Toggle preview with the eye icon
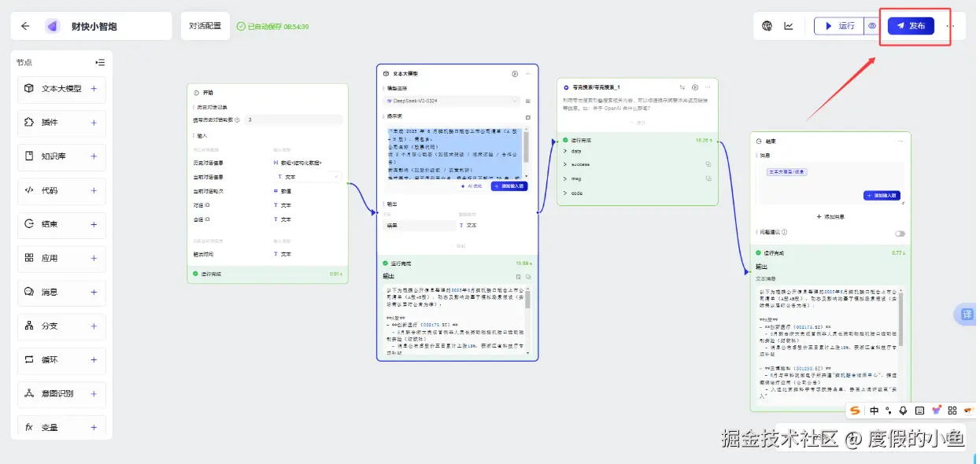Image resolution: width=980 pixels, height=464 pixels. point(872,26)
